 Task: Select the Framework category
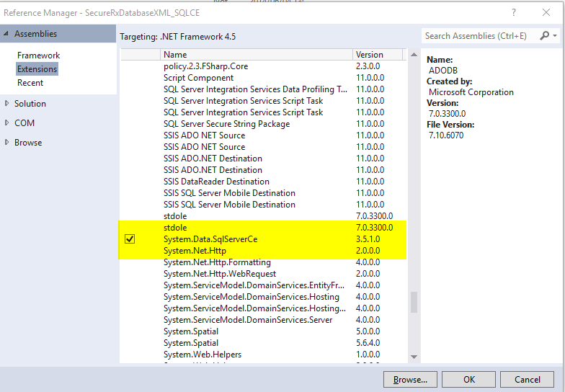point(39,55)
